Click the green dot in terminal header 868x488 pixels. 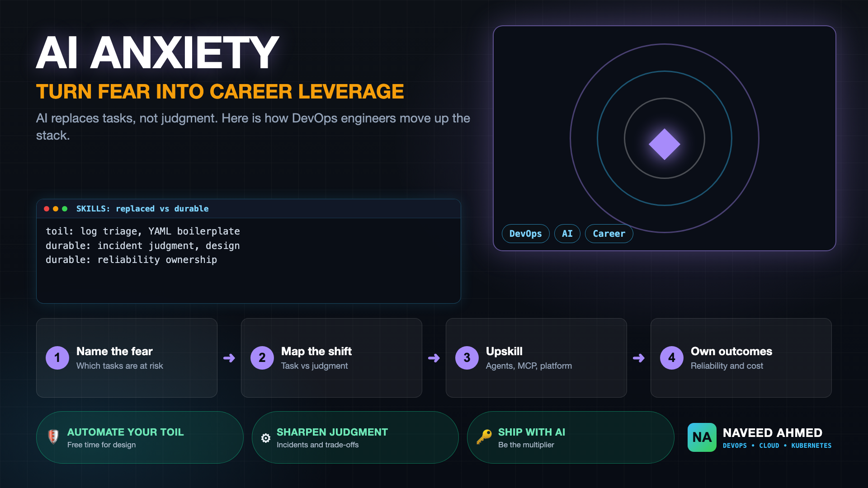coord(65,209)
